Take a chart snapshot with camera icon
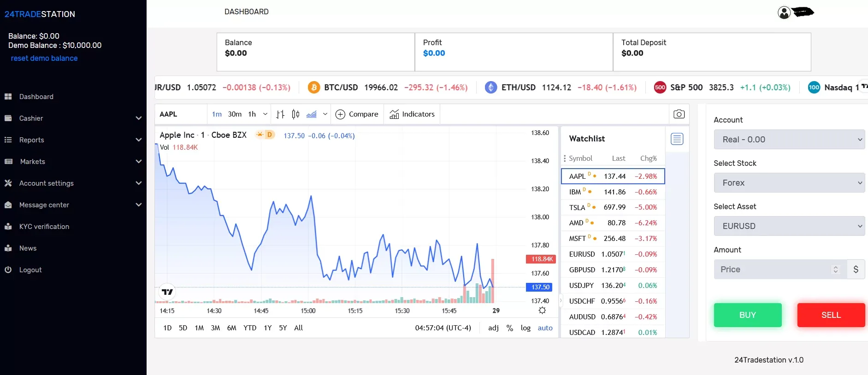 pos(679,114)
